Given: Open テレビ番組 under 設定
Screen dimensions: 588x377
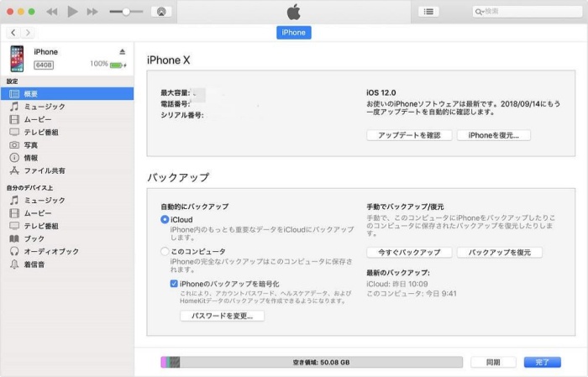Looking at the screenshot, I should pos(67,133).
